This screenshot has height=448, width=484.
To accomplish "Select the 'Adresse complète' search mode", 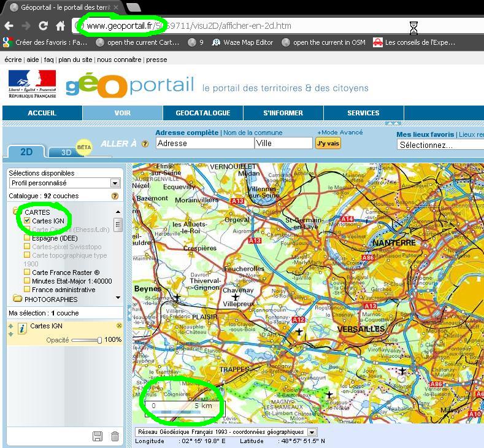I will 186,133.
